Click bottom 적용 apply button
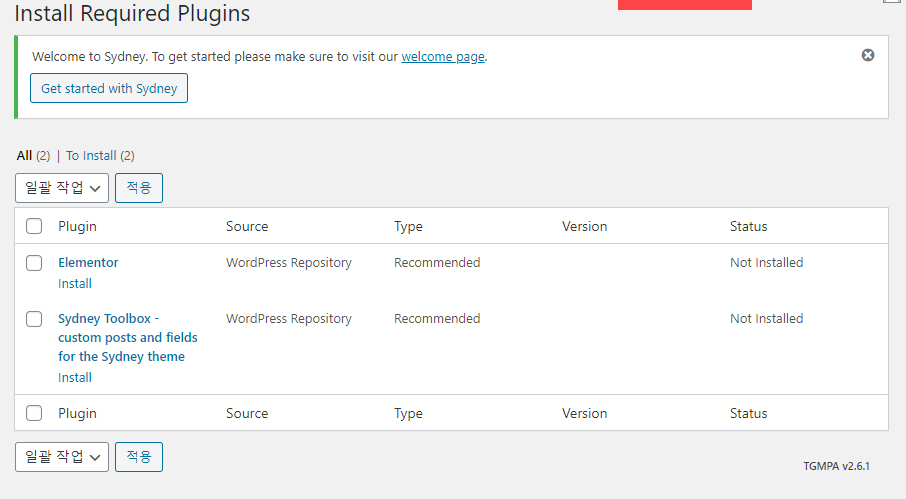Viewport: 906px width, 499px height. click(139, 457)
